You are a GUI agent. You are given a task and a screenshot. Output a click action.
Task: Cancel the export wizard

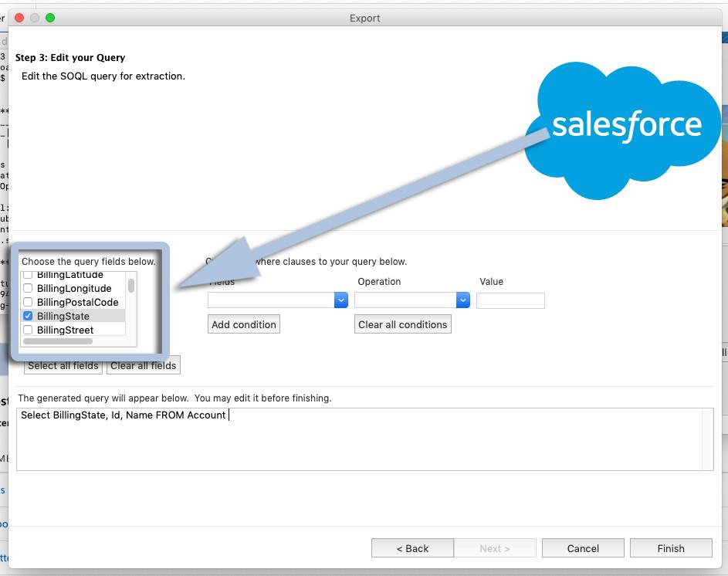583,548
